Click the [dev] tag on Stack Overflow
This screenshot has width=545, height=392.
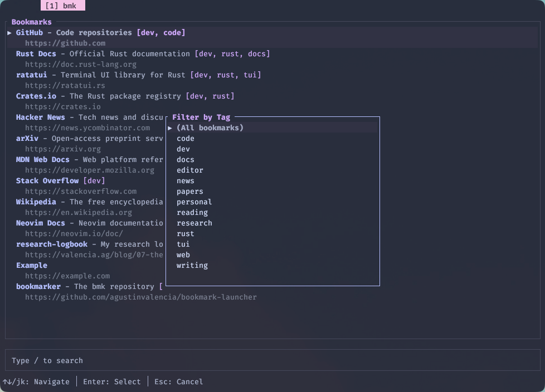(x=94, y=181)
